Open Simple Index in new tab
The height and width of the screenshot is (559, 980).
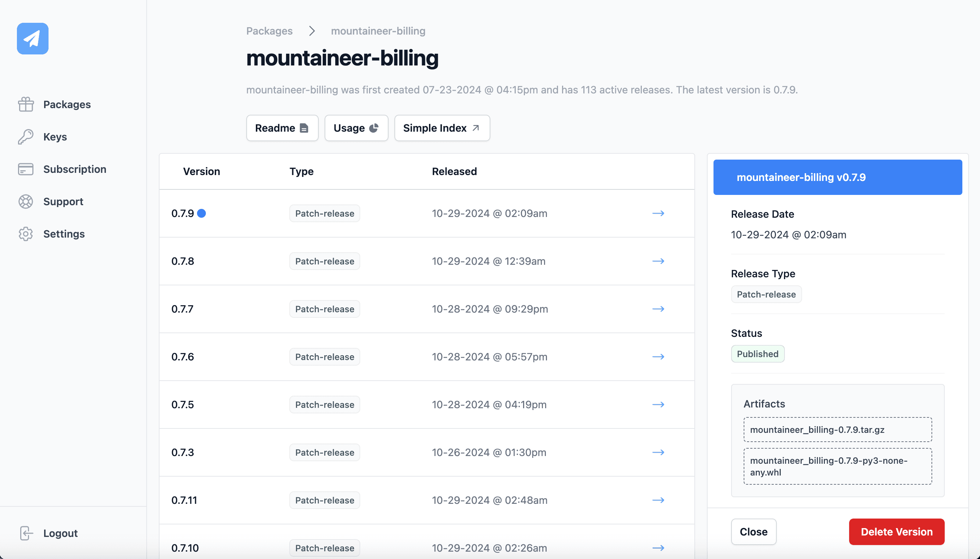tap(441, 128)
